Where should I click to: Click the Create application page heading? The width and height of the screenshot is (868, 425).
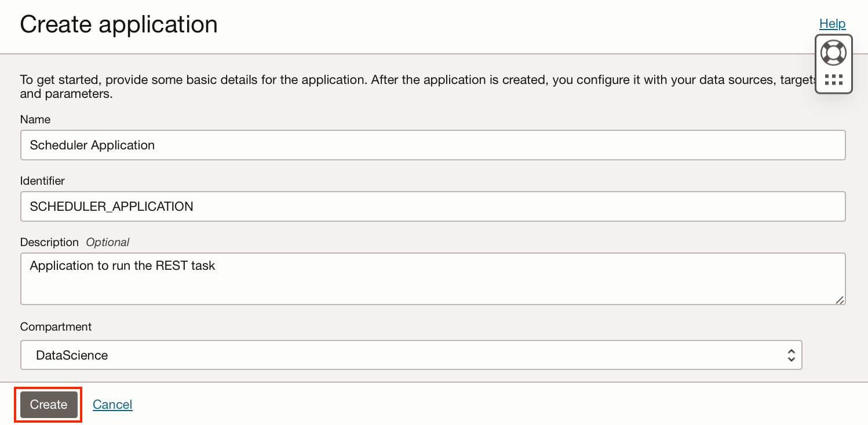[x=118, y=24]
